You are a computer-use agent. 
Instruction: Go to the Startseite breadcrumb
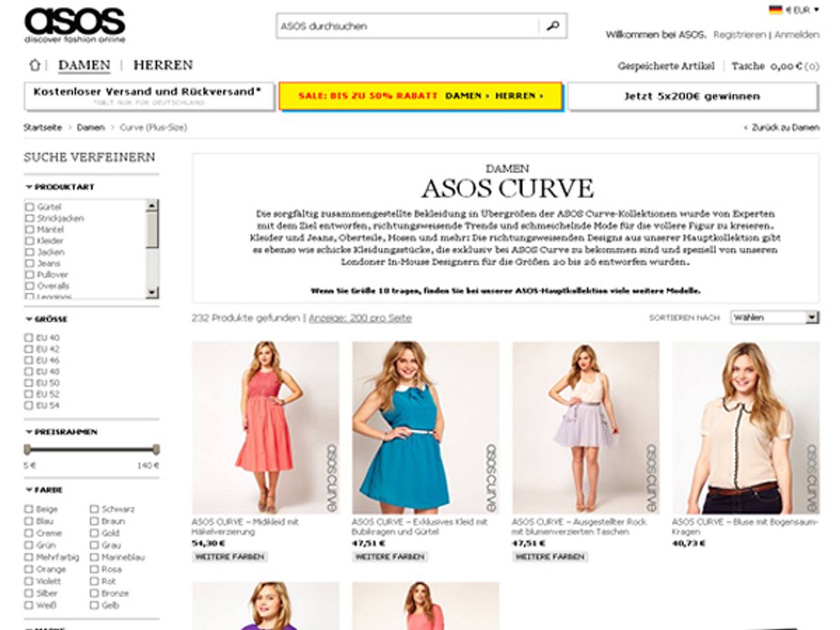point(43,127)
